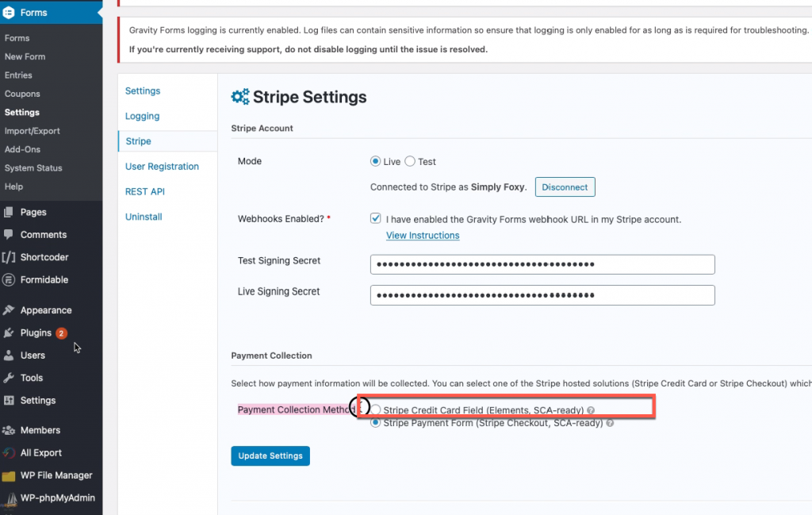Open WP File Manager in the admin menu
812x515 pixels.
(56, 475)
